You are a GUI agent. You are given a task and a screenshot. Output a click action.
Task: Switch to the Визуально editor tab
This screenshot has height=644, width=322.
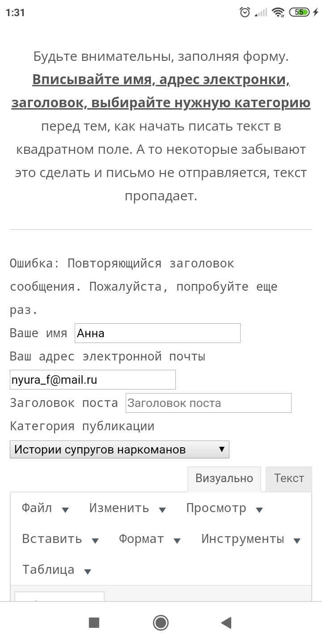[x=224, y=479]
